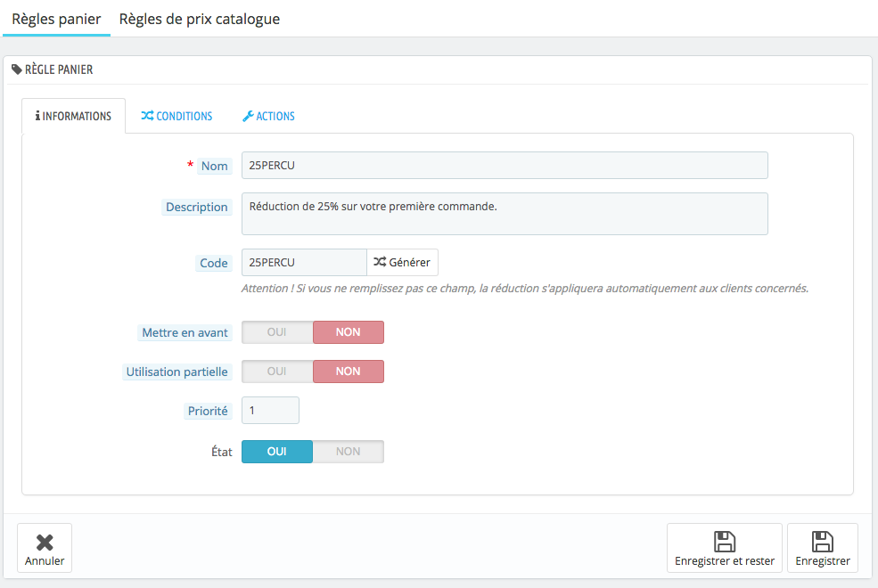Open the Règles panier tab
This screenshot has width=878, height=588.
(56, 19)
